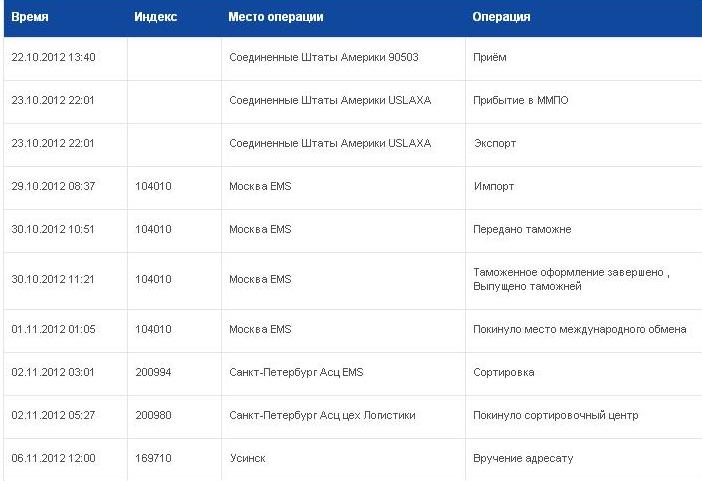Click the "Операция" column header
The height and width of the screenshot is (481, 702).
click(501, 18)
